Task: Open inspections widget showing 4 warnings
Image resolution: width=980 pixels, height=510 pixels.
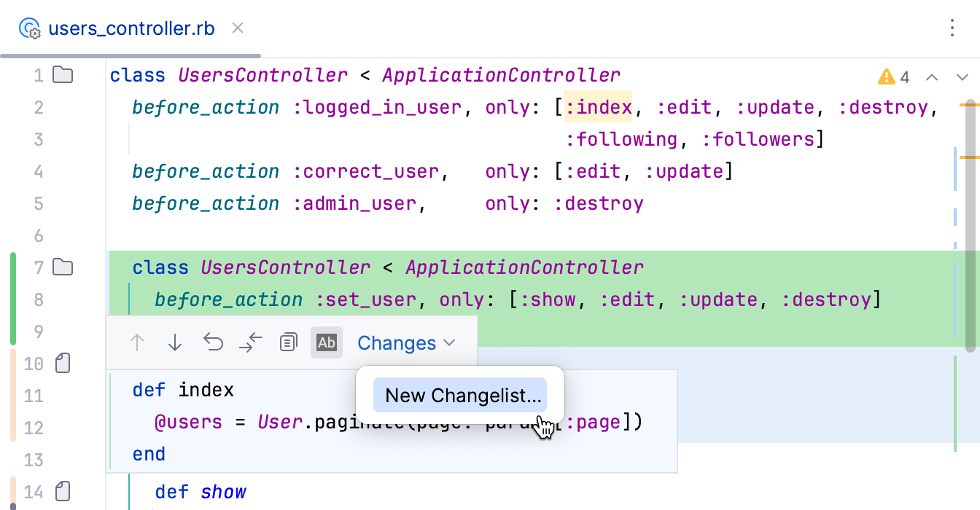Action: point(894,76)
